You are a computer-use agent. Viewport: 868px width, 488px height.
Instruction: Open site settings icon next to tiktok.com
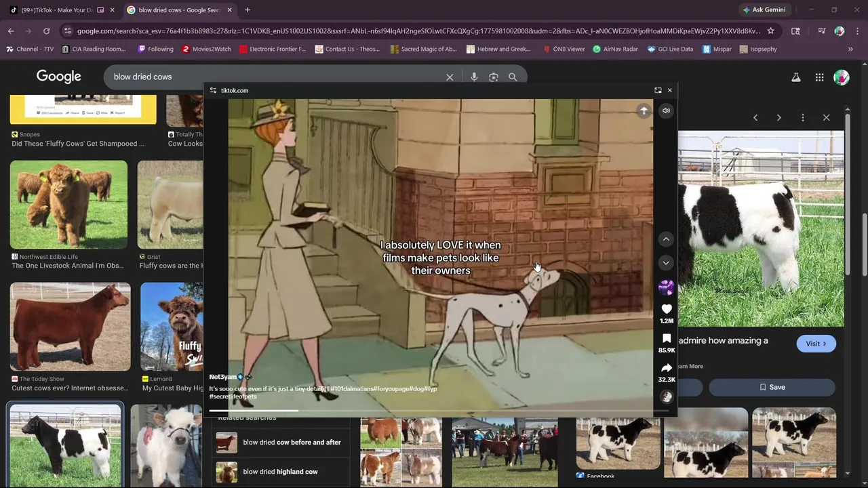click(x=213, y=90)
